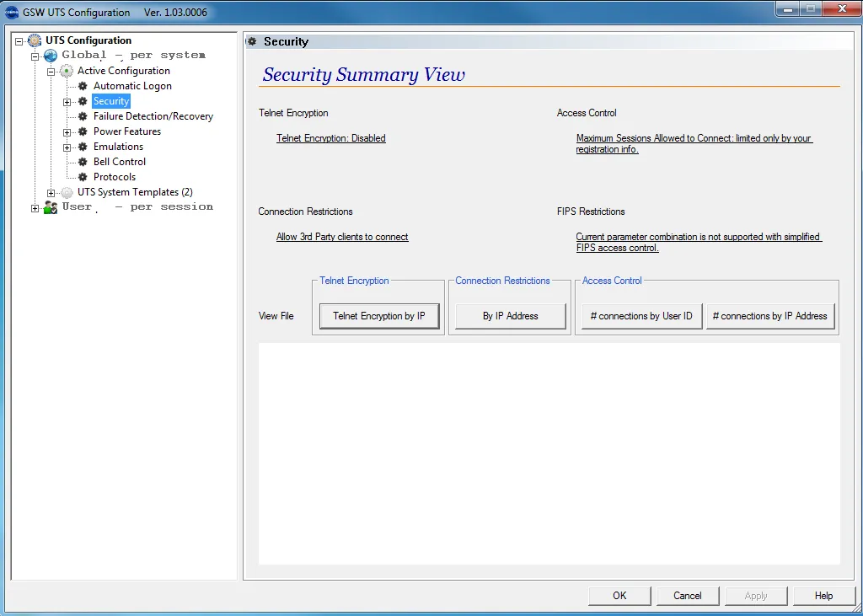This screenshot has height=616, width=863.
Task: Expand the Power Features node
Action: (67, 132)
